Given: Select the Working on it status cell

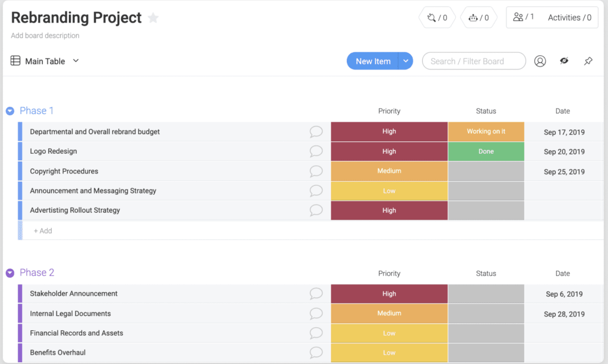Looking at the screenshot, I should 486,131.
